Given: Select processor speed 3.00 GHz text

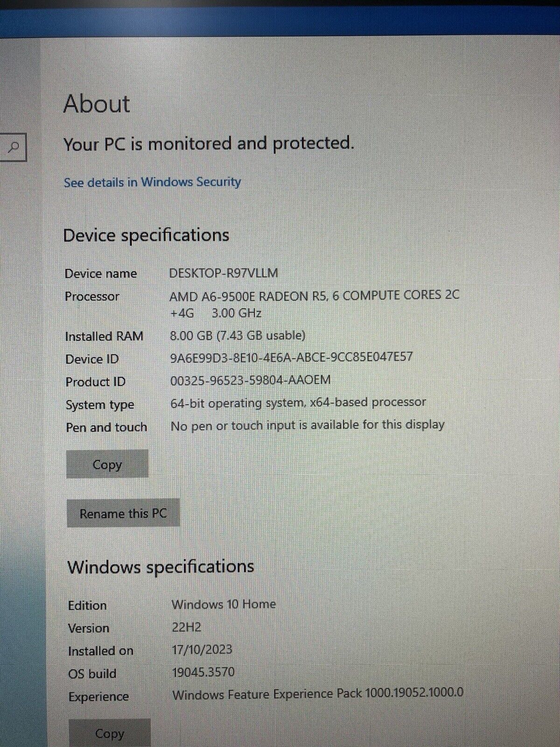Looking at the screenshot, I should (237, 313).
